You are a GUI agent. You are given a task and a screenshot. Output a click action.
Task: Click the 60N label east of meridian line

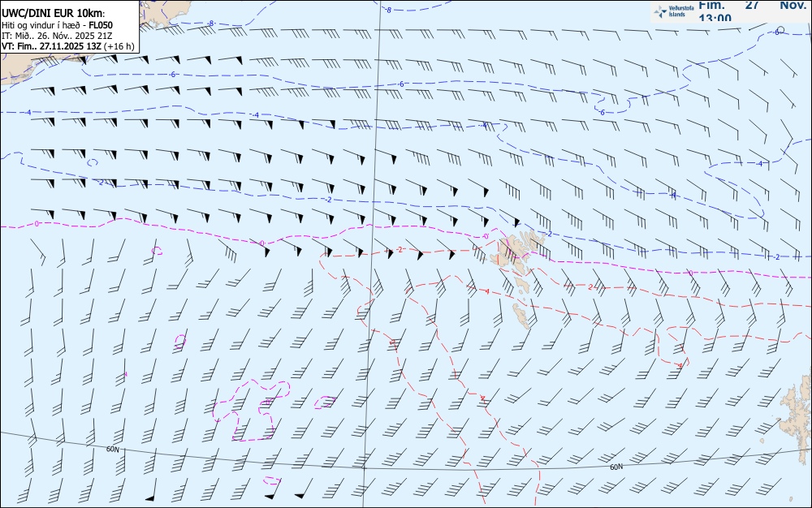616,467
